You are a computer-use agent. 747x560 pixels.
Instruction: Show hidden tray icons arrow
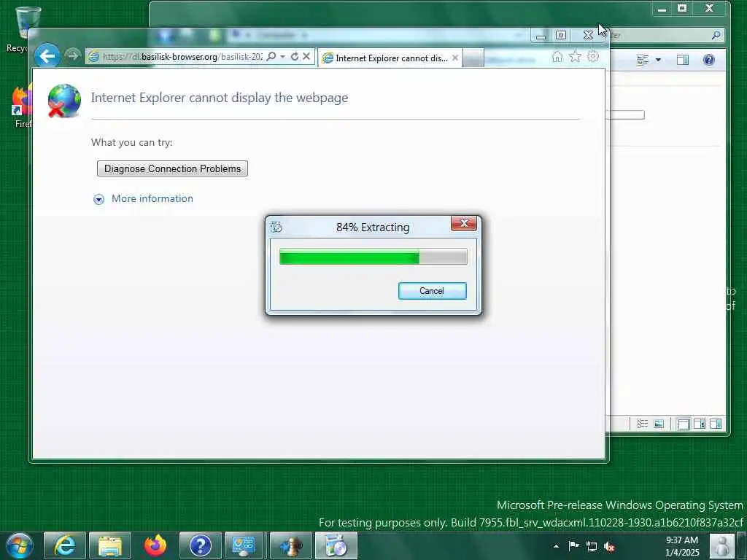click(556, 546)
